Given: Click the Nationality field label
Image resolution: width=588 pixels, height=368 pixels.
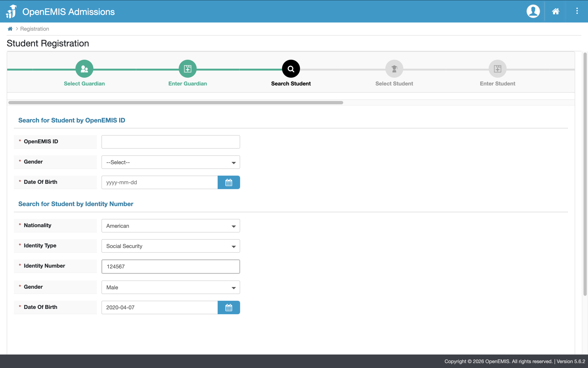Looking at the screenshot, I should pyautogui.click(x=37, y=225).
